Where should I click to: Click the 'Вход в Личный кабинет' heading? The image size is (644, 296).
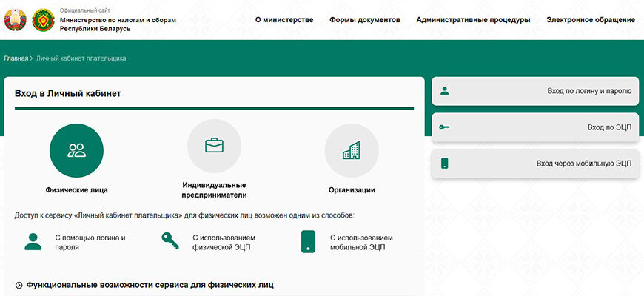[68, 93]
